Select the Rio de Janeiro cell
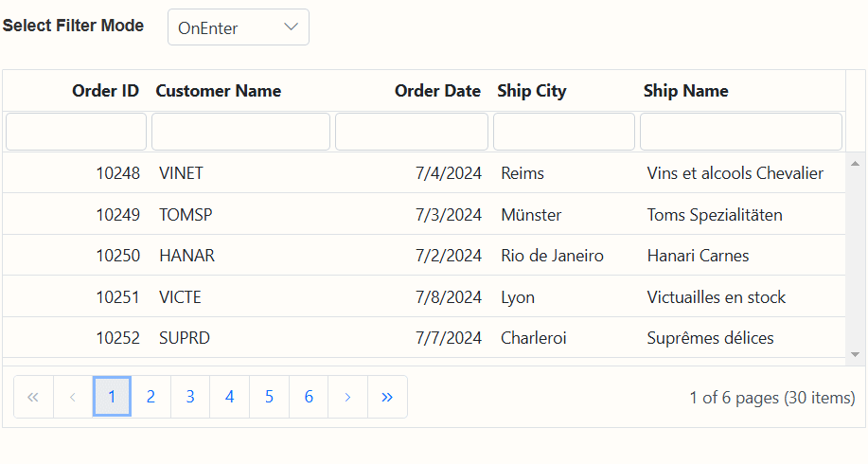868x464 pixels. (553, 256)
